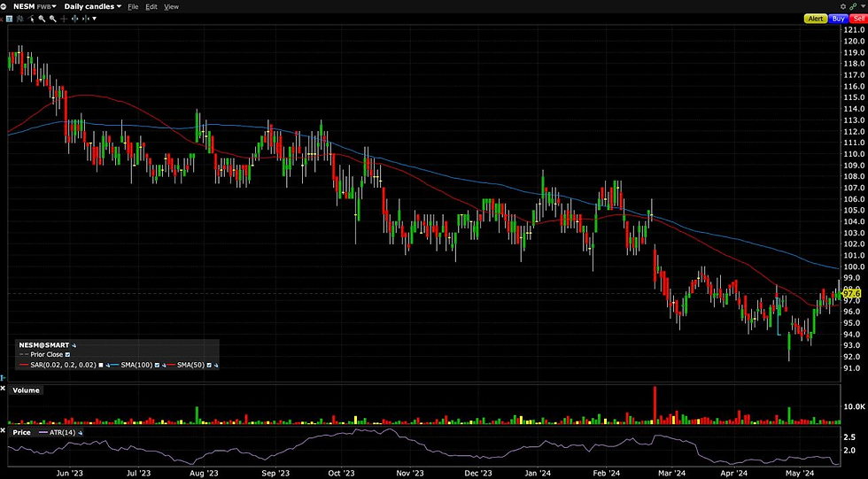The height and width of the screenshot is (479, 868).
Task: Edit SMA(50) settings via wrench icon
Action: (x=216, y=365)
